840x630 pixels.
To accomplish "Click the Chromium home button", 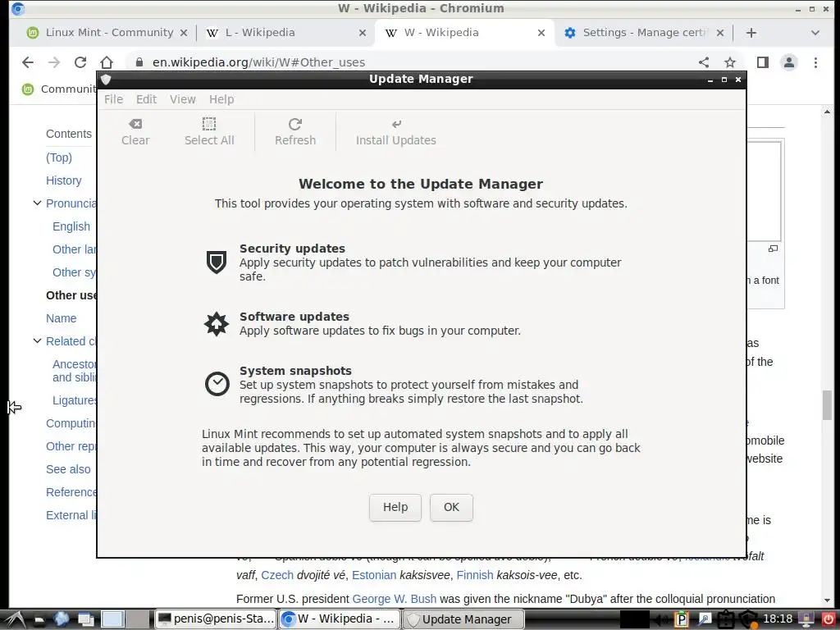I will [x=107, y=62].
